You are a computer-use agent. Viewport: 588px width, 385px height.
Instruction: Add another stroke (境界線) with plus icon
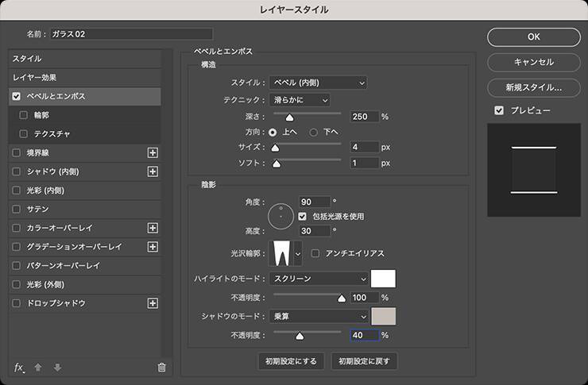153,152
